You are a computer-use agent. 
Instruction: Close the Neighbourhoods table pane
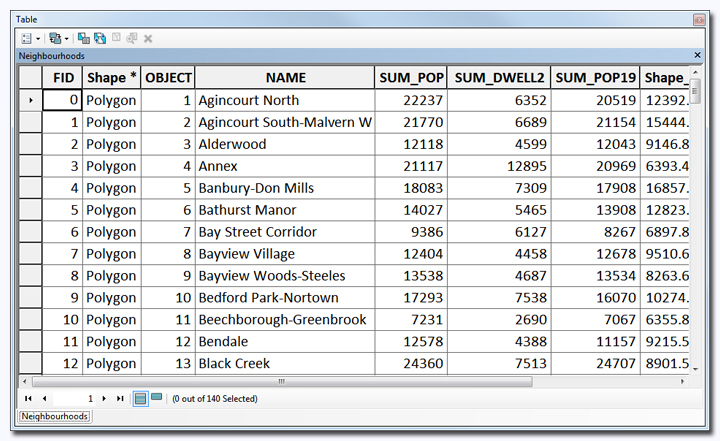tap(697, 56)
